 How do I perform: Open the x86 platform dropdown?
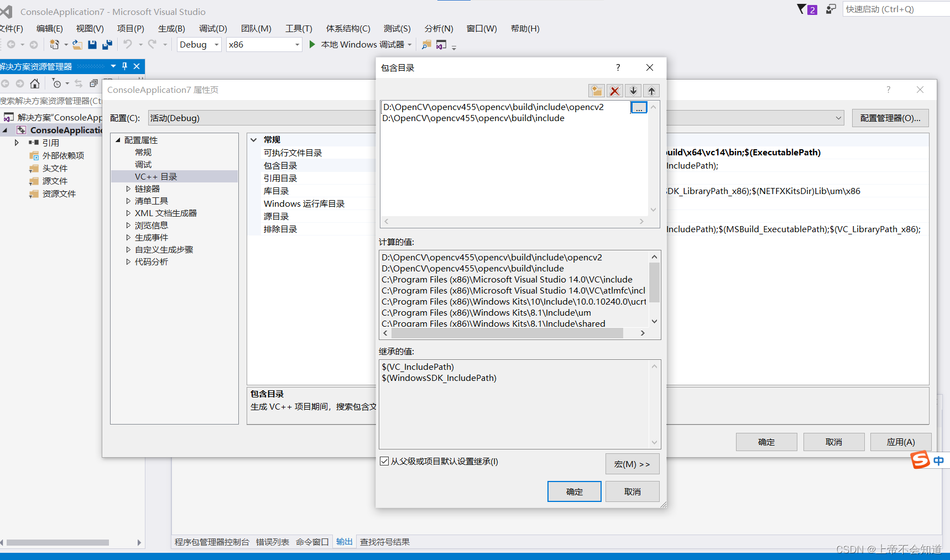coord(264,44)
